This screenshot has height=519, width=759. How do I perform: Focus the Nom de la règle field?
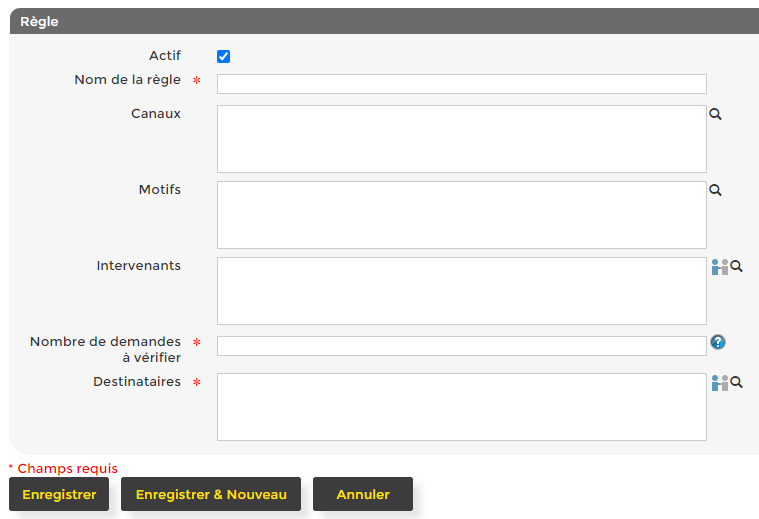coord(461,84)
